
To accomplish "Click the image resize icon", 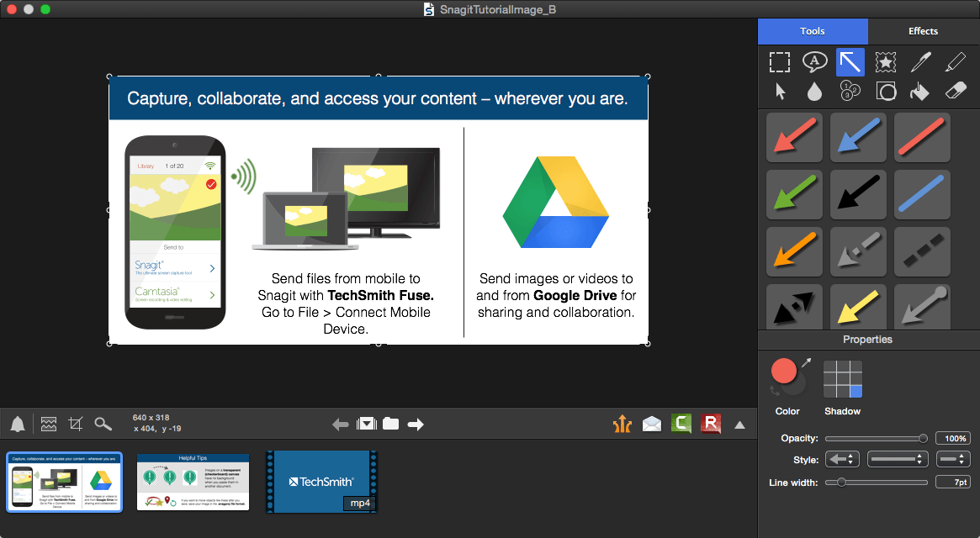I will click(x=49, y=425).
